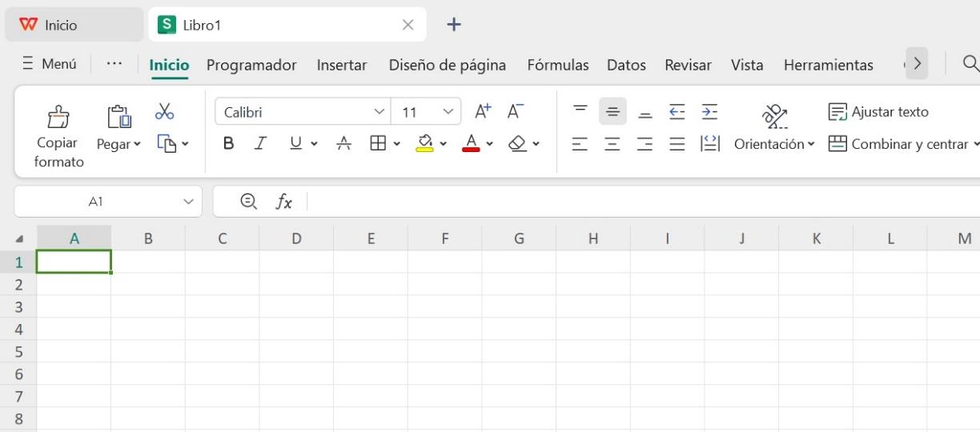
Task: Align text right
Action: pyautogui.click(x=645, y=144)
